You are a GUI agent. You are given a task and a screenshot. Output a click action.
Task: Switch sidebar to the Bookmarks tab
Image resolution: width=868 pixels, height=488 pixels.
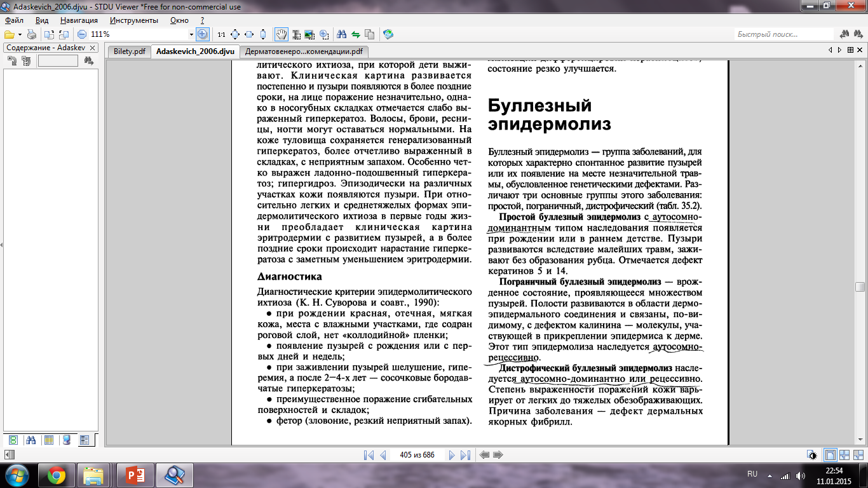coord(48,440)
